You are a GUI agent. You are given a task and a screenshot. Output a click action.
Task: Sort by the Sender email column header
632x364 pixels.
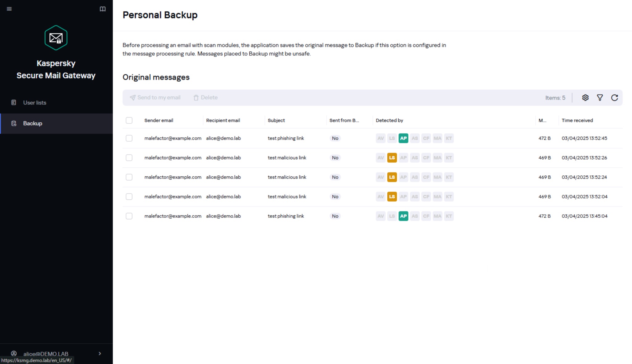point(159,121)
